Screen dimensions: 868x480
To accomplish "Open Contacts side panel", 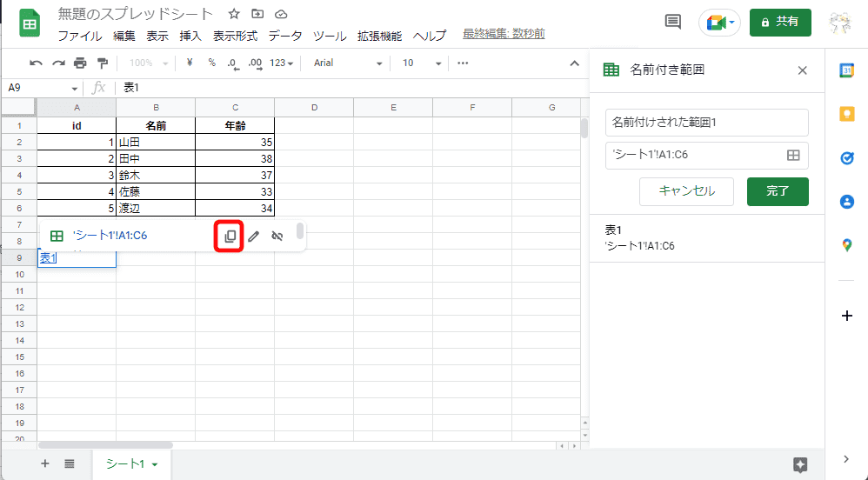I will pyautogui.click(x=846, y=202).
